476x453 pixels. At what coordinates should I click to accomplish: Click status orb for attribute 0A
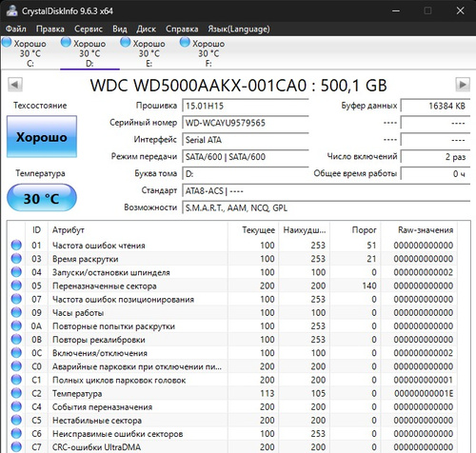coord(16,325)
